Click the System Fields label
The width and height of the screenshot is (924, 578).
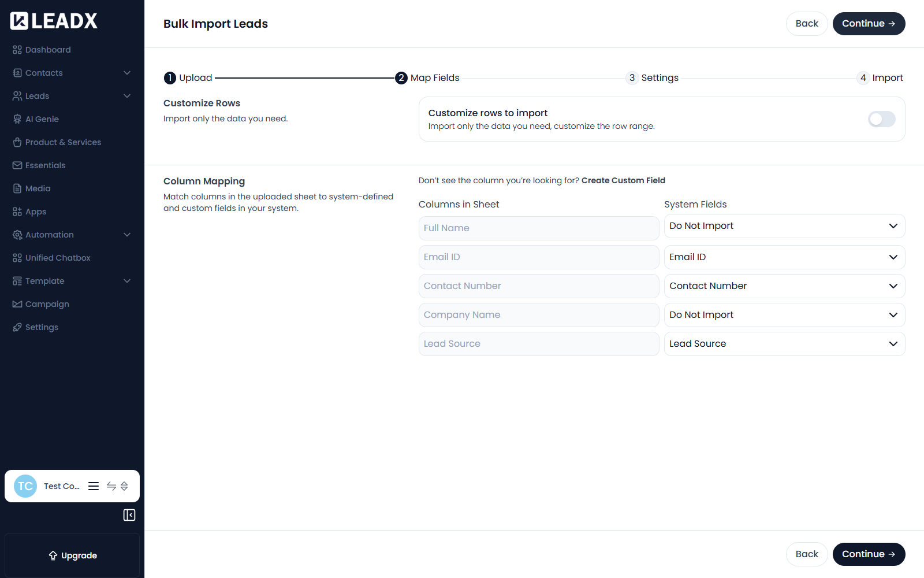[x=695, y=205]
